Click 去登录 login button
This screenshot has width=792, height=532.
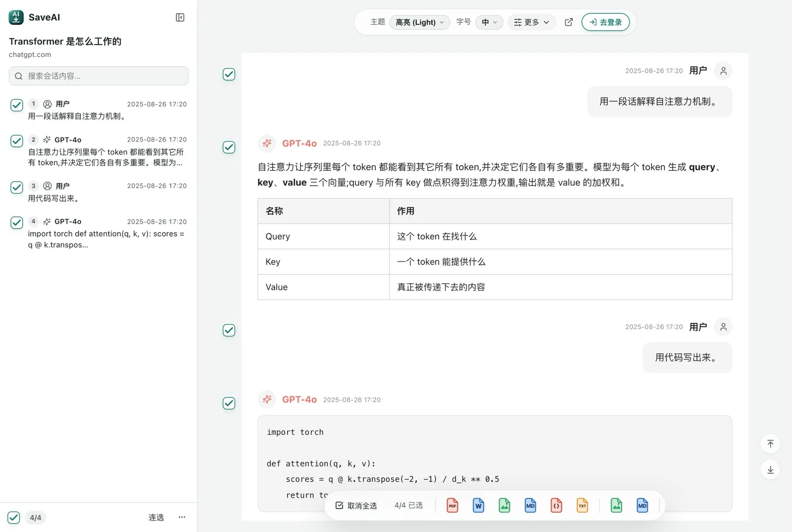pyautogui.click(x=605, y=22)
